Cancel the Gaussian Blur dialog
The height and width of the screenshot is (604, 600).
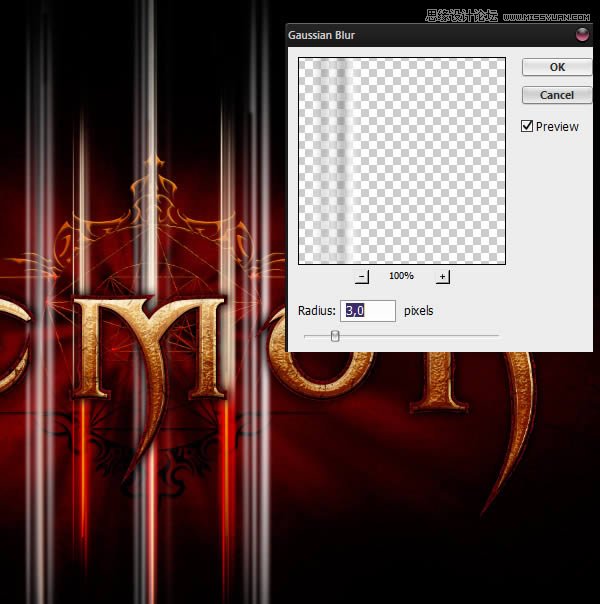(557, 95)
